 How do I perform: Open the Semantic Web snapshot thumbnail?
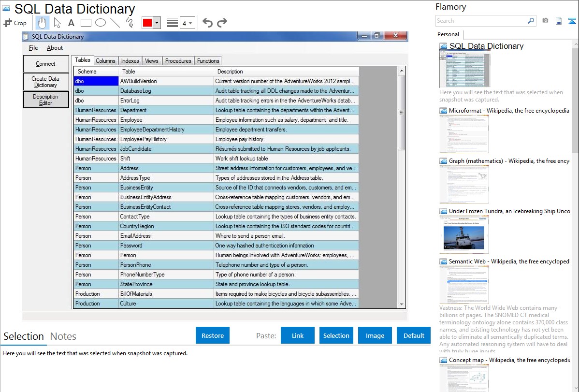pos(464,285)
